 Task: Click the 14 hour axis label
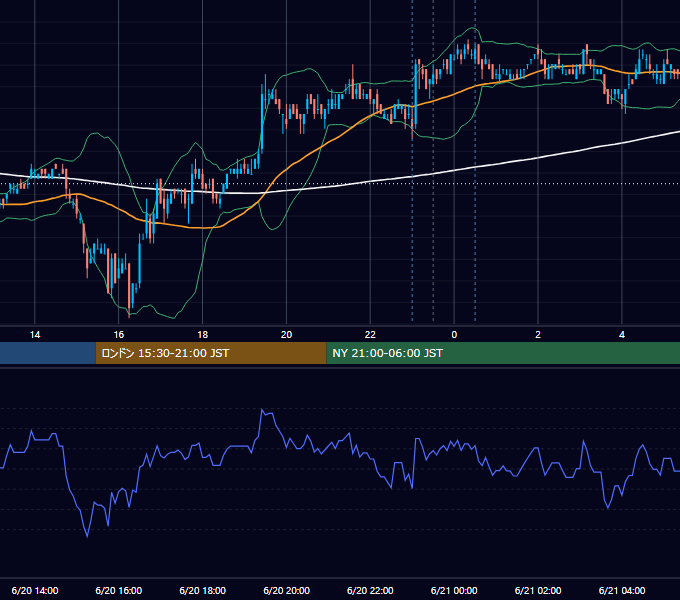click(35, 335)
